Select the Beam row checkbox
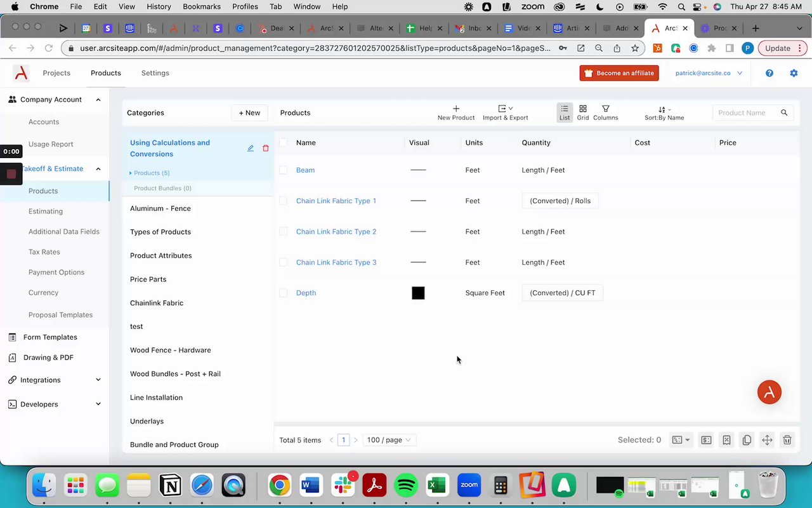 (x=284, y=170)
